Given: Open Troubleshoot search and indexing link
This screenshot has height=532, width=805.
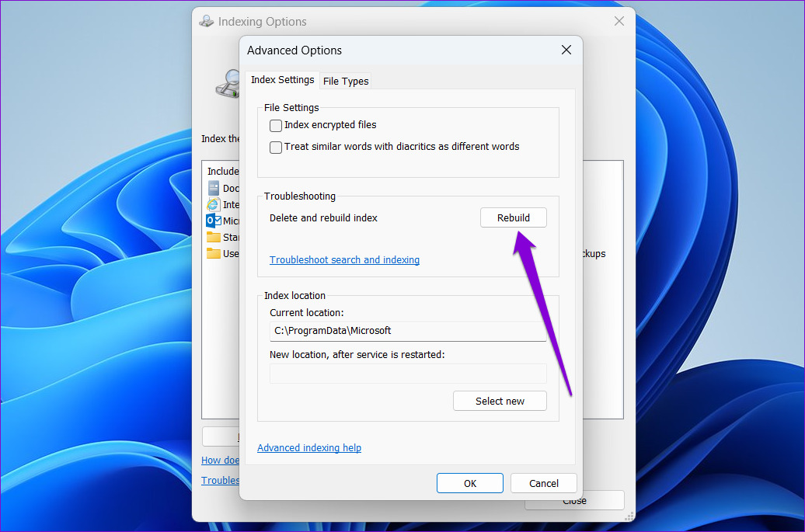Looking at the screenshot, I should coord(344,260).
